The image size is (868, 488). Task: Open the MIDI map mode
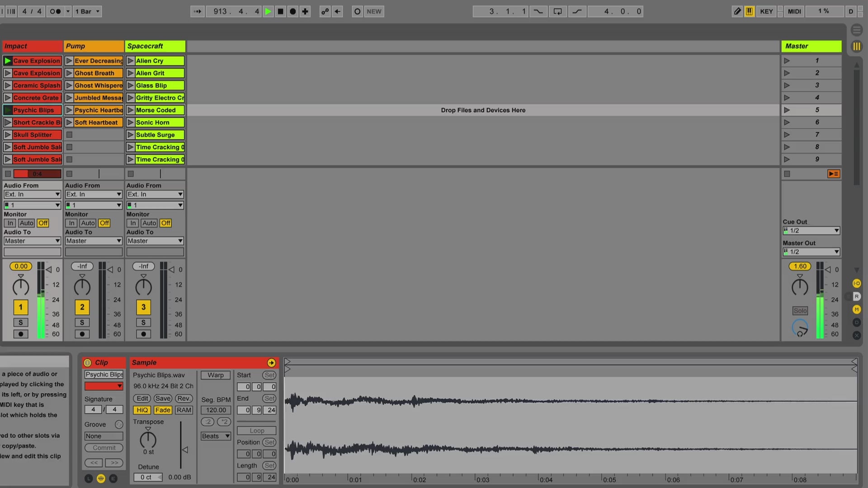[x=794, y=11]
